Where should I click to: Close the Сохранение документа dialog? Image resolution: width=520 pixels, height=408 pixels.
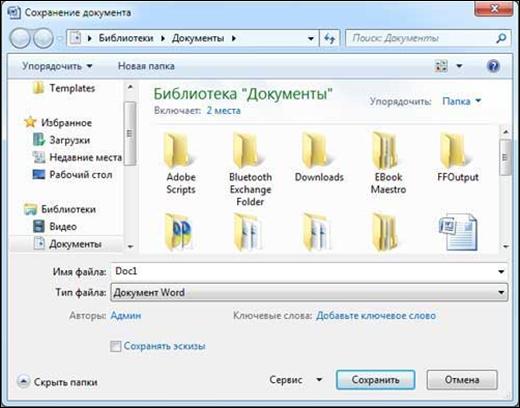(494, 8)
